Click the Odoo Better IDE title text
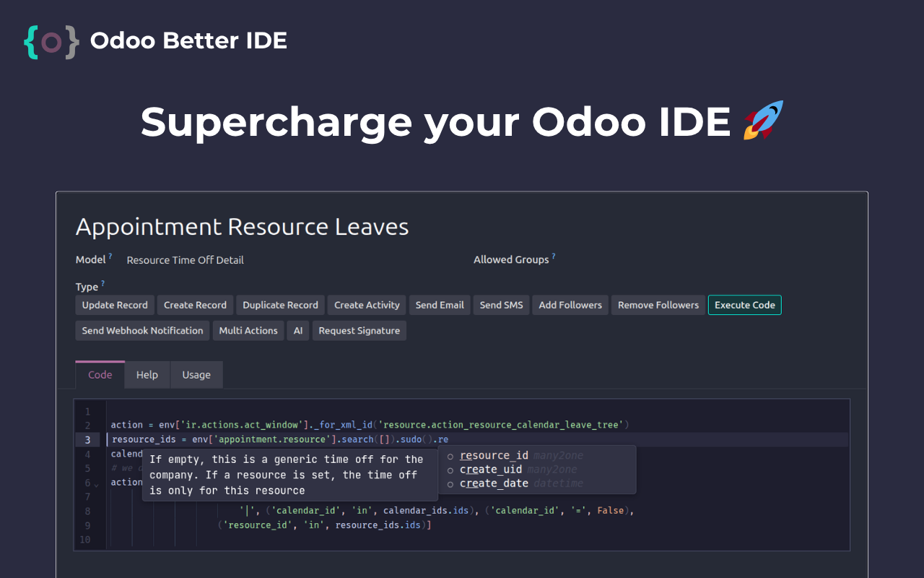924x578 pixels. [188, 40]
